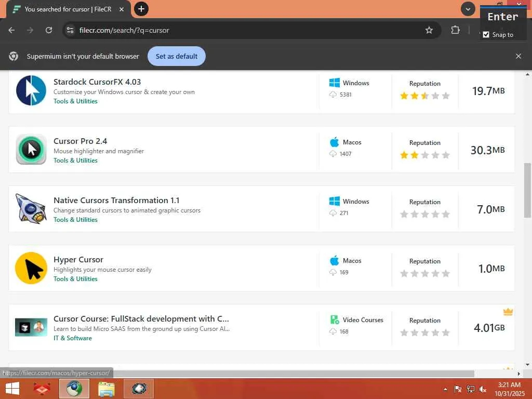Click the download cloud icon beside 168

(x=333, y=331)
